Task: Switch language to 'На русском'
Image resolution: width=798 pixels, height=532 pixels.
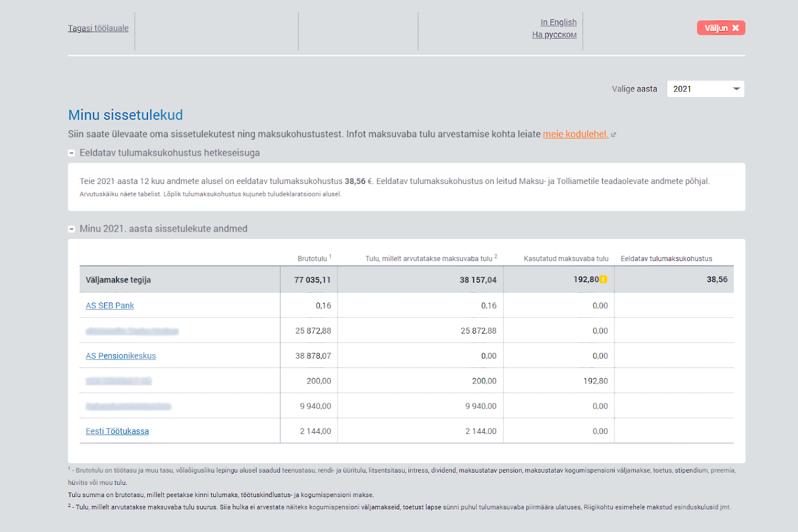Action: coord(554,34)
